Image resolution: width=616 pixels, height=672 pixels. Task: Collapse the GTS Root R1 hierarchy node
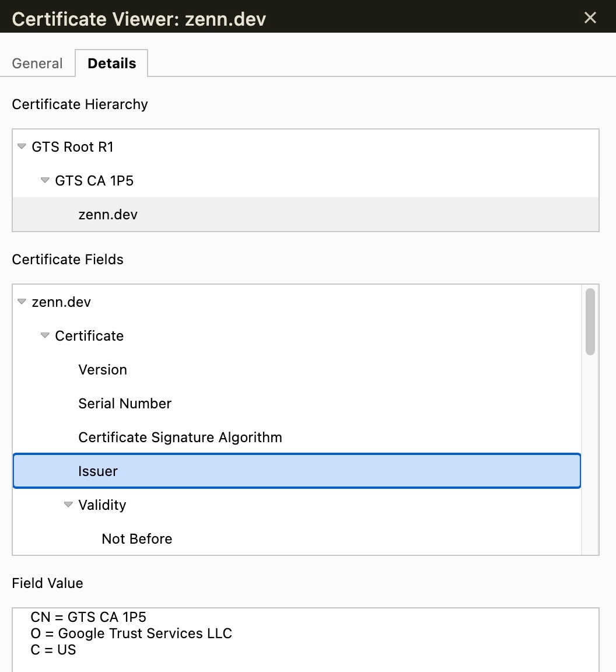coord(22,146)
